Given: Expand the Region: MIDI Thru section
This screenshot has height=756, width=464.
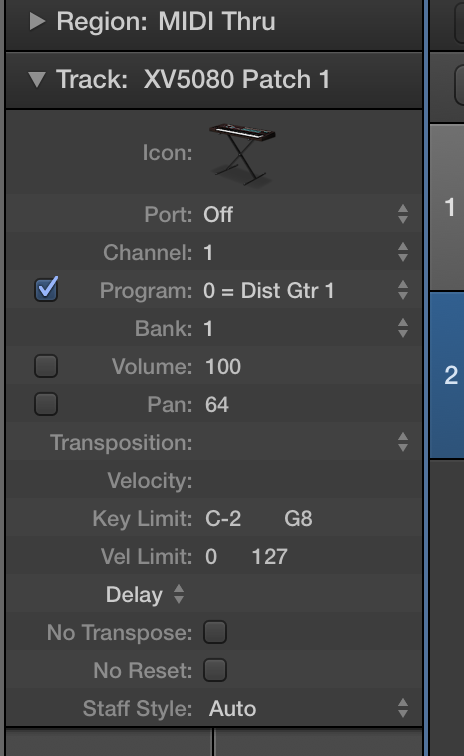Looking at the screenshot, I should 37,21.
